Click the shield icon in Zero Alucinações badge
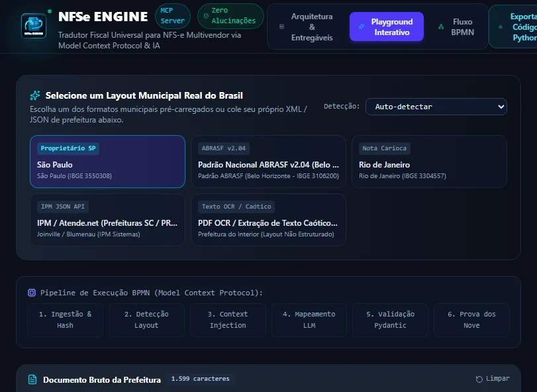 pos(206,16)
